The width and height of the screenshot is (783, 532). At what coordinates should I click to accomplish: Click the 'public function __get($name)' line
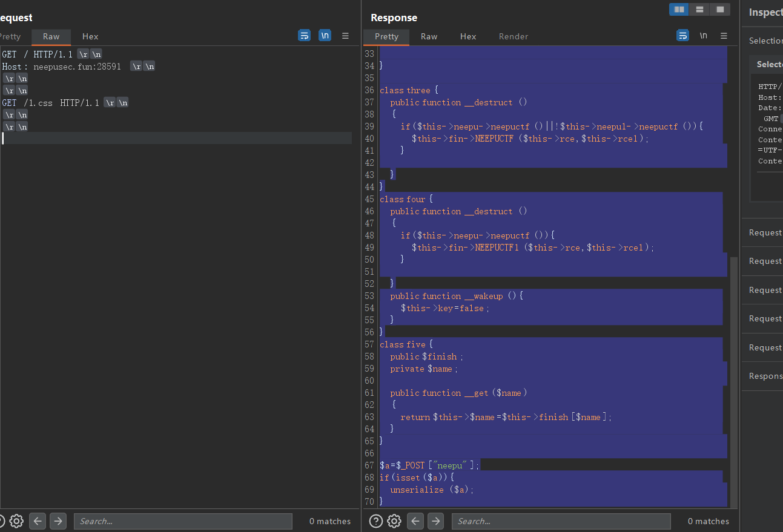pyautogui.click(x=459, y=393)
